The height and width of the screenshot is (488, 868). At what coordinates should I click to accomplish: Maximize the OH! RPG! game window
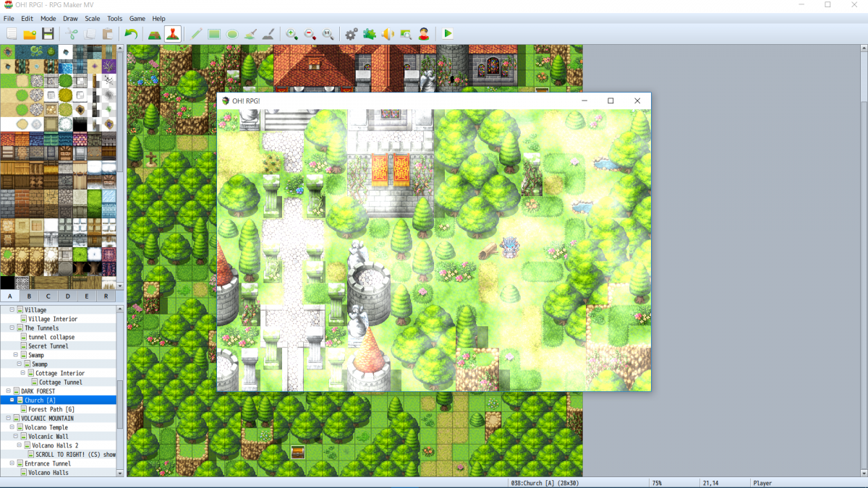click(610, 100)
